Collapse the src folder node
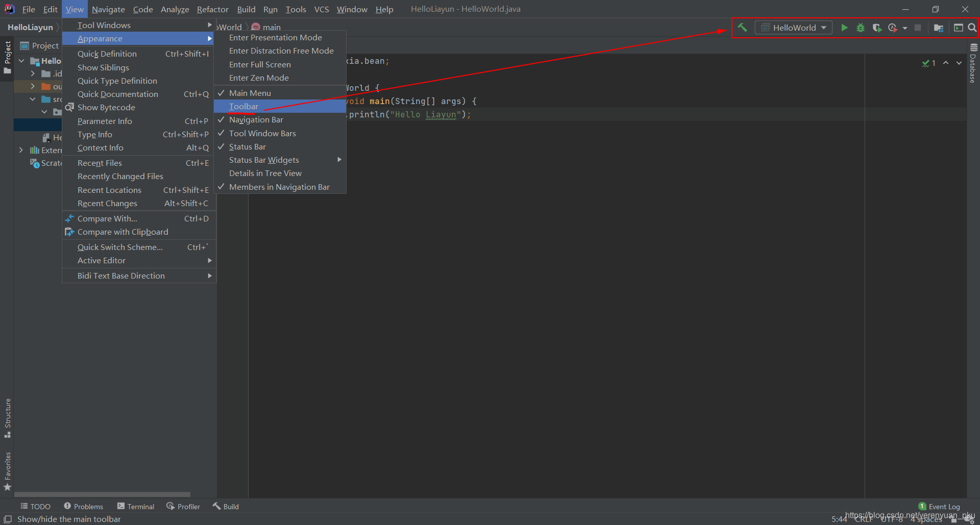The image size is (980, 525). [33, 99]
